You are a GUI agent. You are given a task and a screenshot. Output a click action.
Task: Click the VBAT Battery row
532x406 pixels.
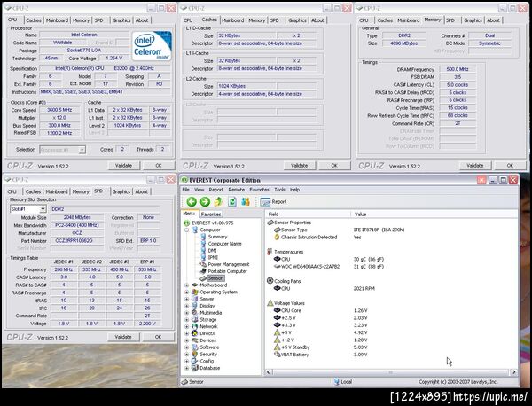click(321, 355)
